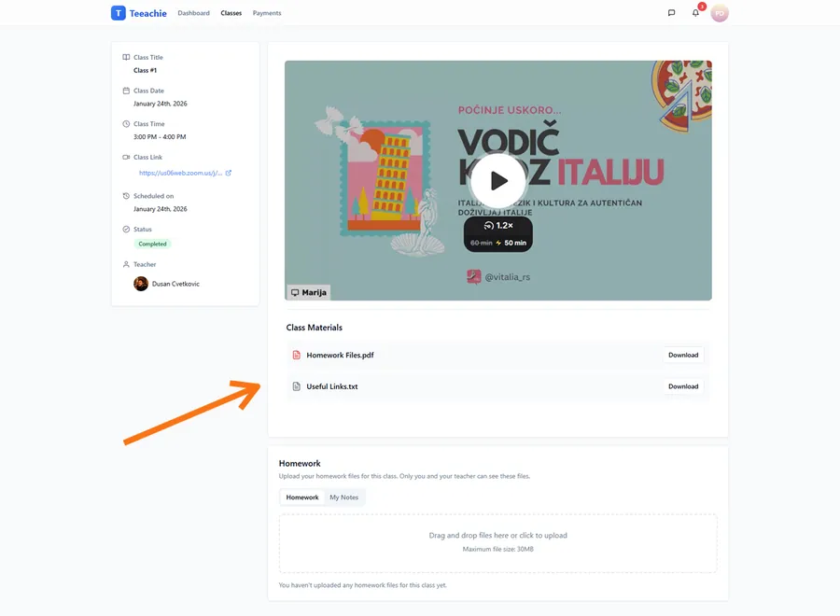840x616 pixels.
Task: Click the Class Time clock icon
Action: tap(127, 123)
